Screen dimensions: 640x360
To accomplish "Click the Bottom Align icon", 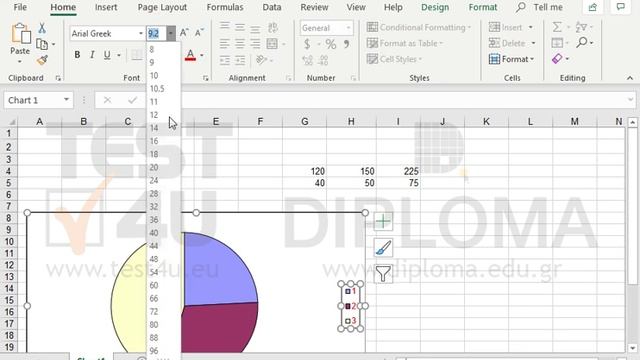I will (x=255, y=28).
